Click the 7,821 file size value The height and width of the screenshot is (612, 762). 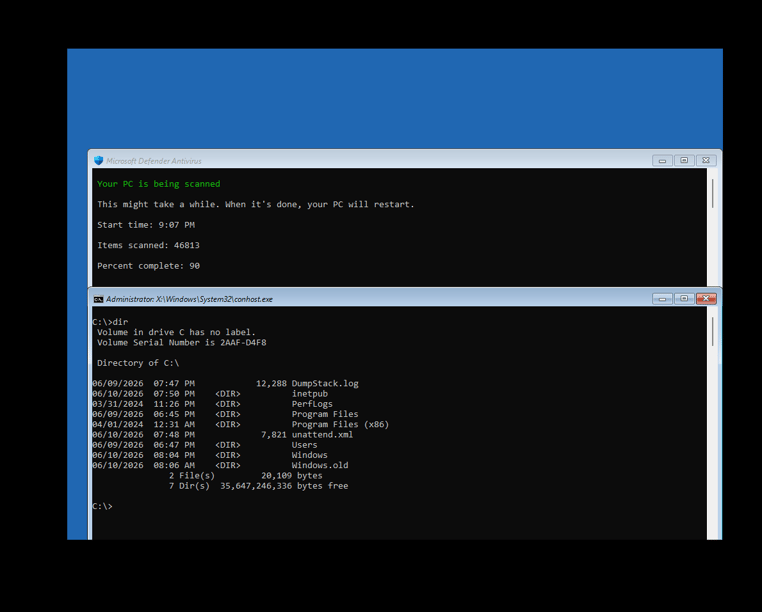274,434
